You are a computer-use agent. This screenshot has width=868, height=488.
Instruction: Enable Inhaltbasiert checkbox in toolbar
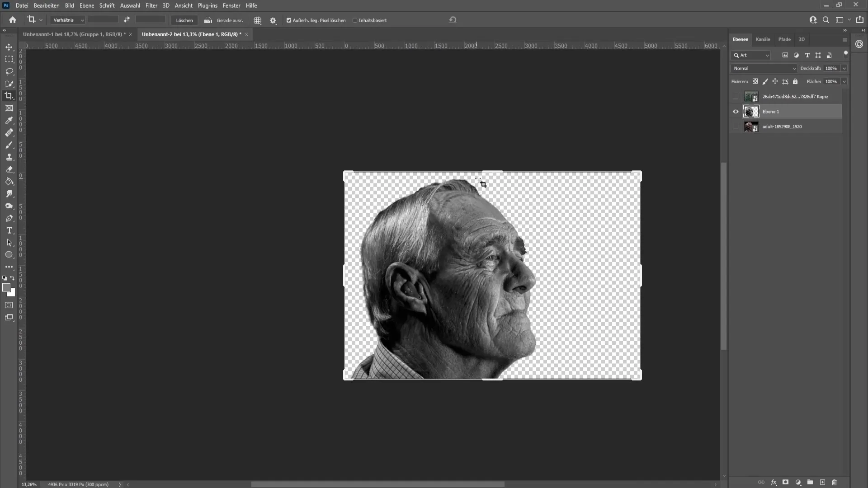(355, 20)
